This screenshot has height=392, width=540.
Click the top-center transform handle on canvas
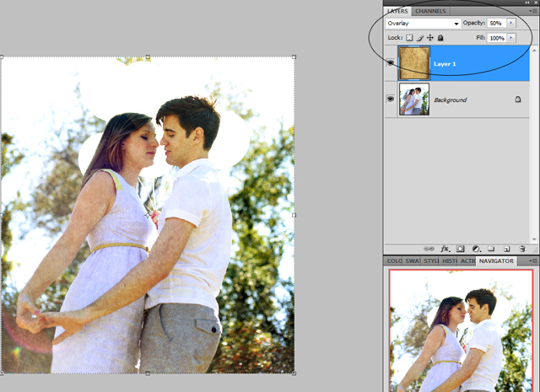pos(148,56)
